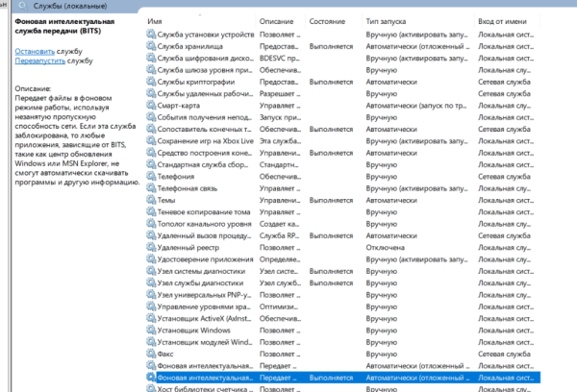This screenshot has height=392, width=577.
Task: Click Выполняется status of Службы криптографии
Action: point(331,82)
